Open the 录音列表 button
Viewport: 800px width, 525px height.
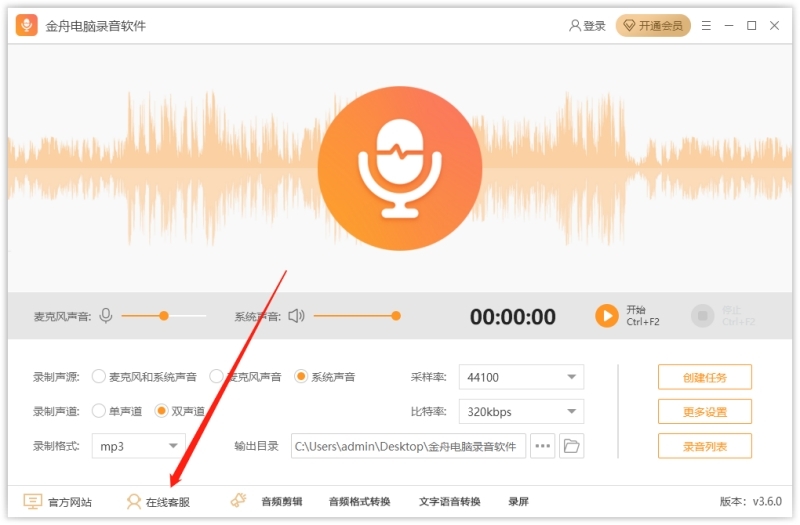(705, 446)
